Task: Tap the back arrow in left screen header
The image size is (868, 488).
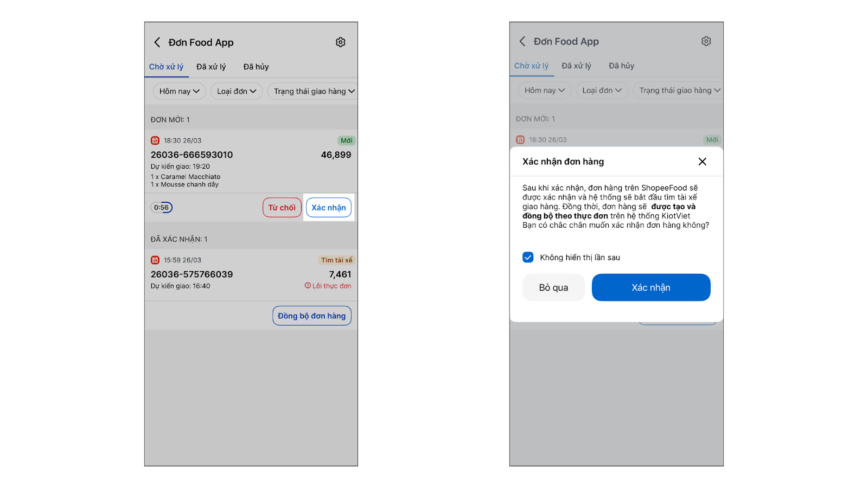Action: click(157, 42)
